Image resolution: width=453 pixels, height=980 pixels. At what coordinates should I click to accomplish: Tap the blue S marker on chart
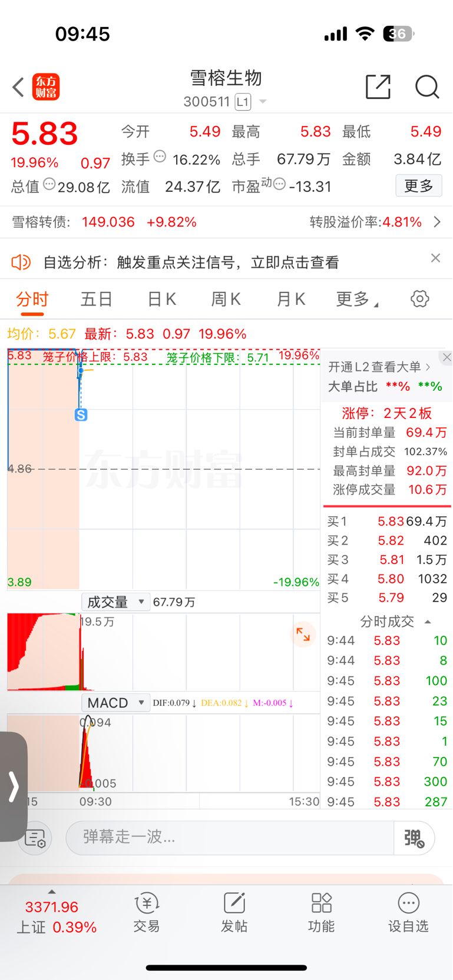pyautogui.click(x=81, y=414)
